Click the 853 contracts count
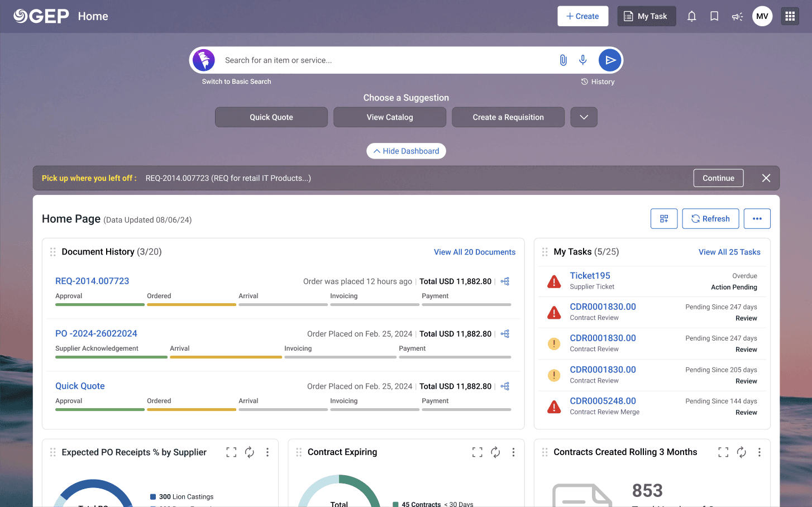This screenshot has width=812, height=507. click(x=647, y=491)
